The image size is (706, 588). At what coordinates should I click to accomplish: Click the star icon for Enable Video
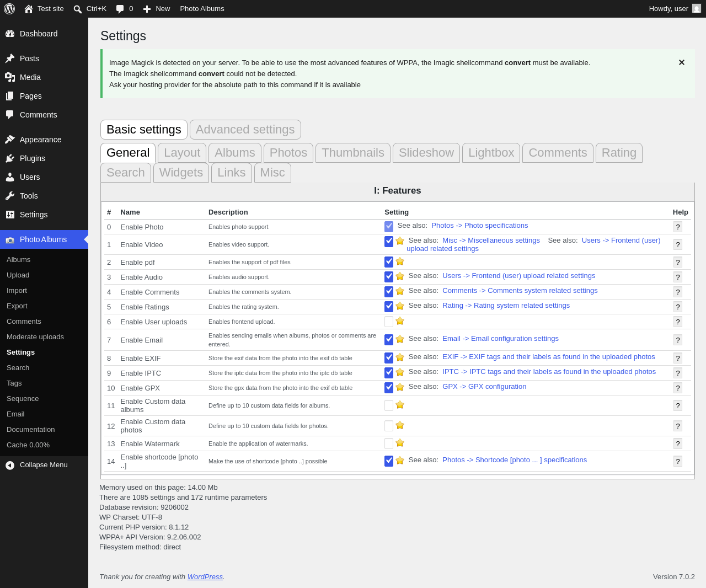point(400,241)
